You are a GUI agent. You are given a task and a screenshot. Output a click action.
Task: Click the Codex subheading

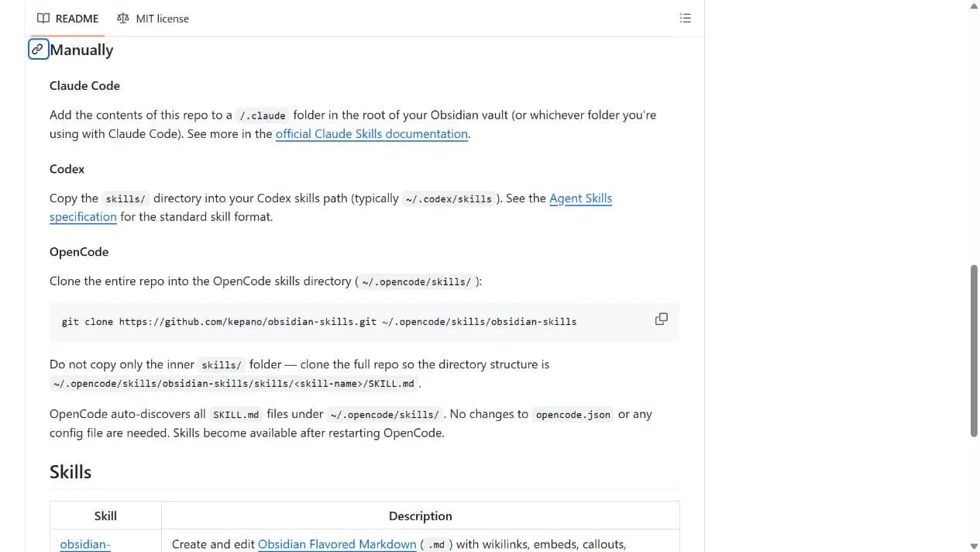[x=67, y=169]
